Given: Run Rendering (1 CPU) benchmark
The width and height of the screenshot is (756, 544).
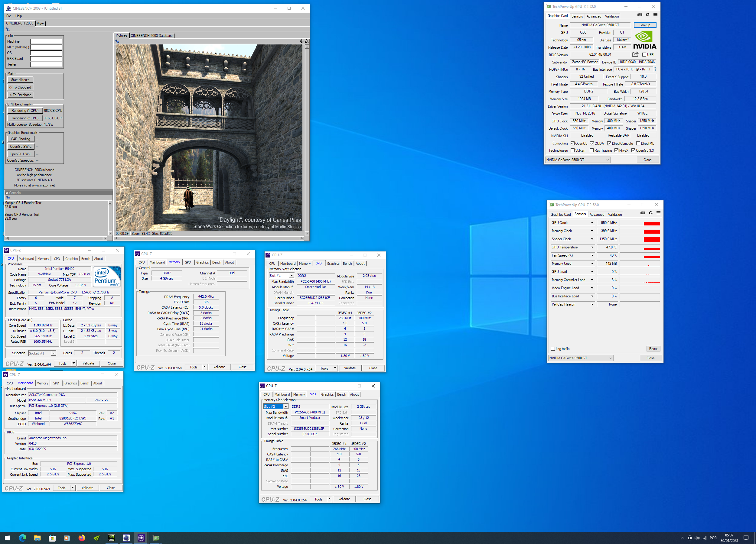Looking at the screenshot, I should click(x=25, y=111).
